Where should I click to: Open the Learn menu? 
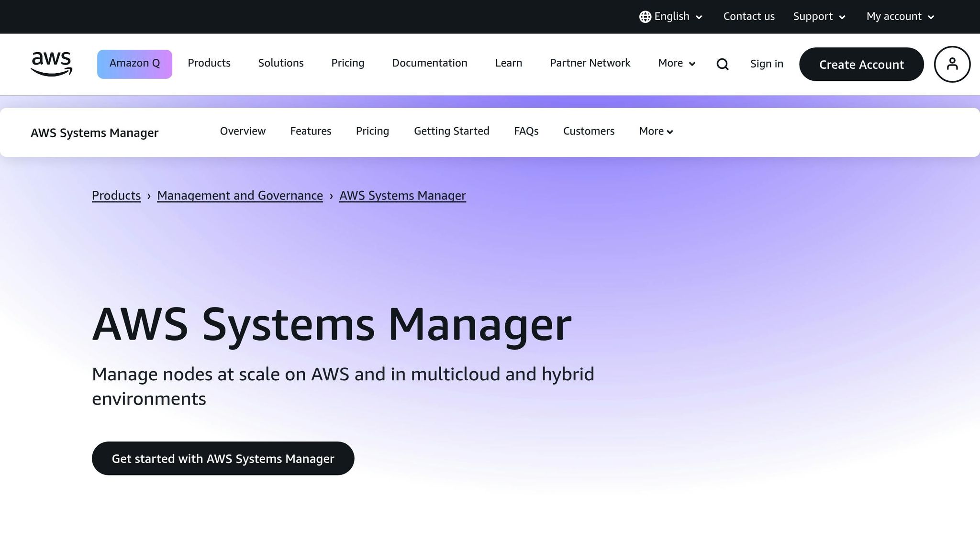pos(509,63)
